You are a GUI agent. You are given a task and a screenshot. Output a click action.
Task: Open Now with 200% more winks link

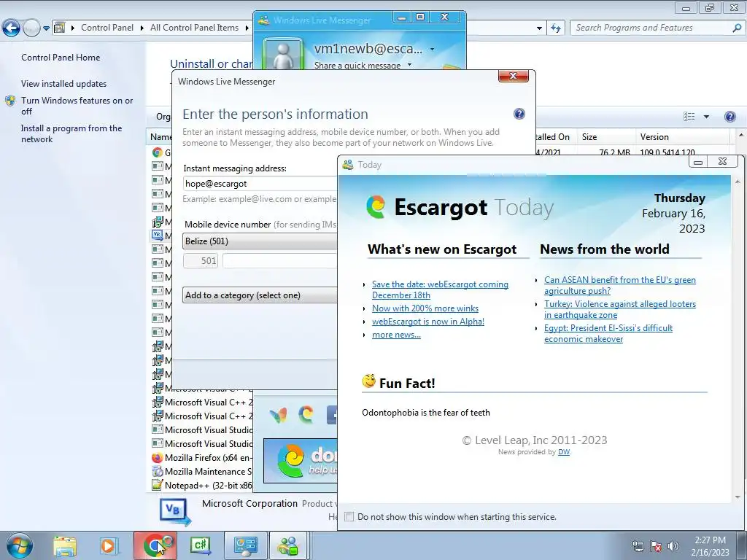(x=425, y=308)
